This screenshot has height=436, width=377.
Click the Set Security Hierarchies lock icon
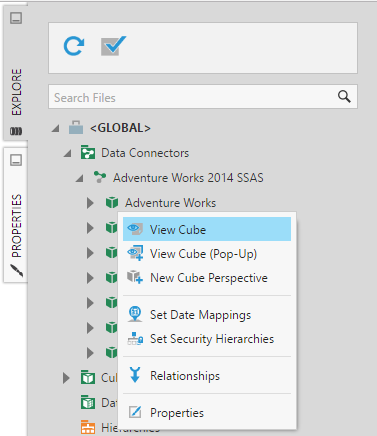coord(135,339)
